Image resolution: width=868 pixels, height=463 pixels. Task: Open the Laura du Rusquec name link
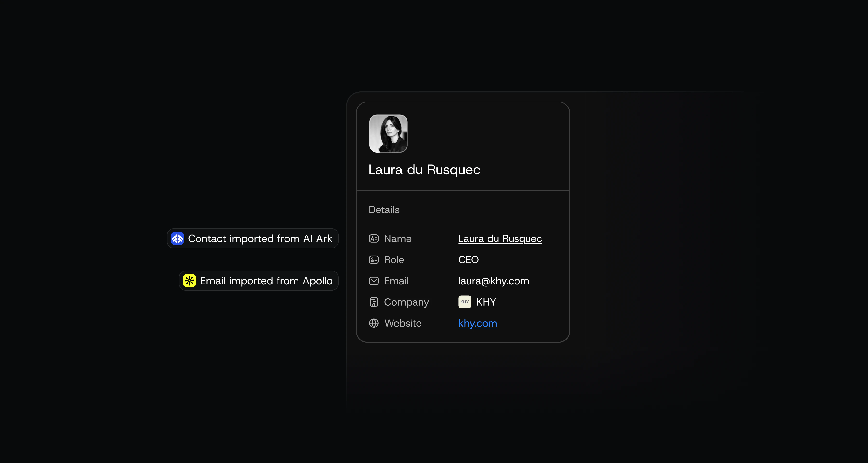[x=500, y=238]
